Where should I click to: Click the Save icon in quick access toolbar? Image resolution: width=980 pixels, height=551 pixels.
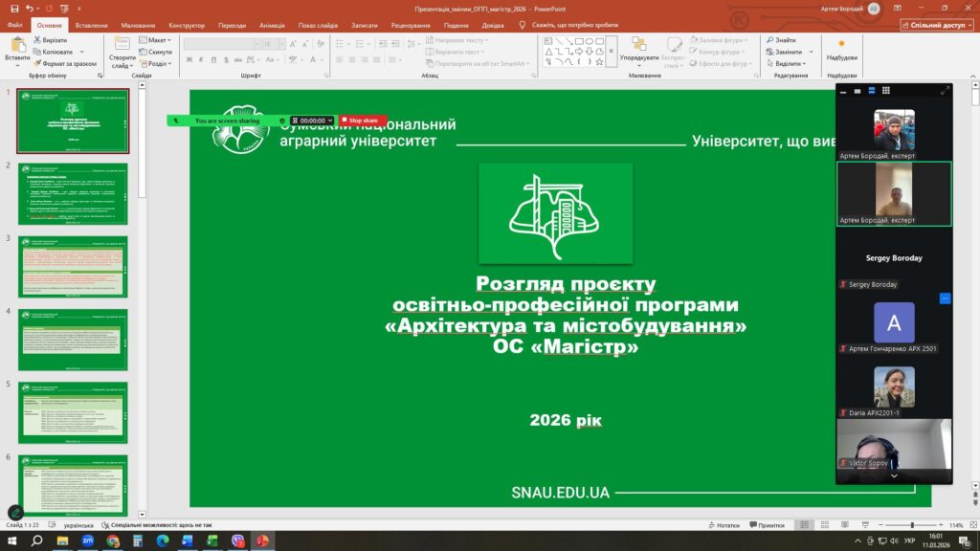point(13,8)
